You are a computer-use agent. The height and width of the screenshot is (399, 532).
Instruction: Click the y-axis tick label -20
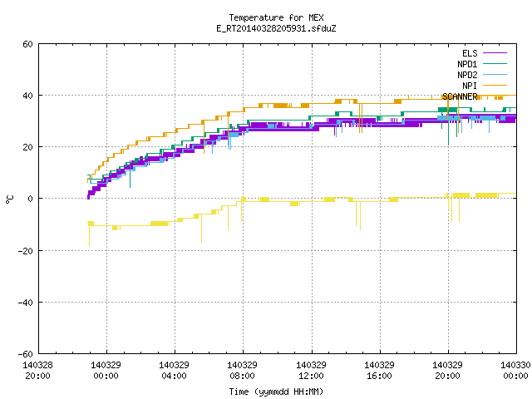tap(26, 251)
